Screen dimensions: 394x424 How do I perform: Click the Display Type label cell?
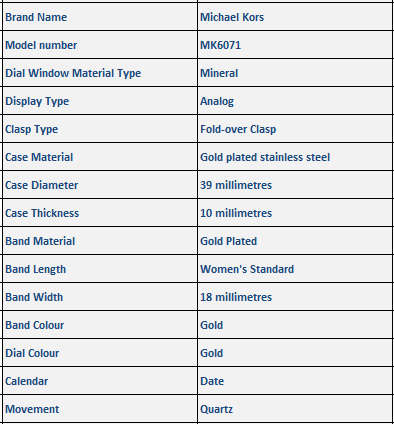click(100, 101)
